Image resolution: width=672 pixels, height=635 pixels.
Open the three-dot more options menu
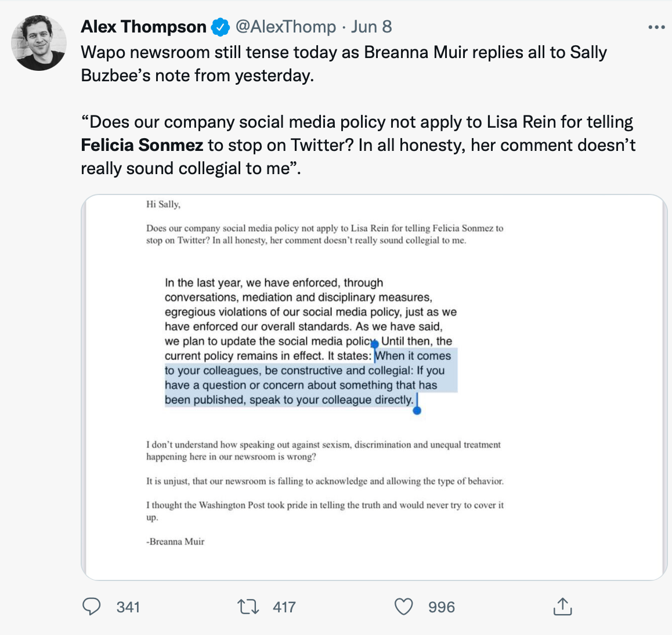(x=656, y=27)
